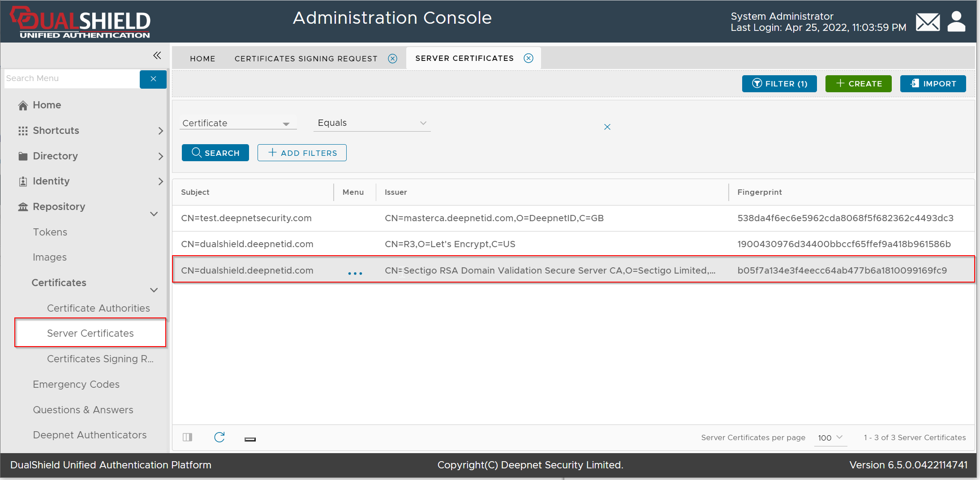This screenshot has height=480, width=980.
Task: Click the green Create button
Action: pos(858,84)
